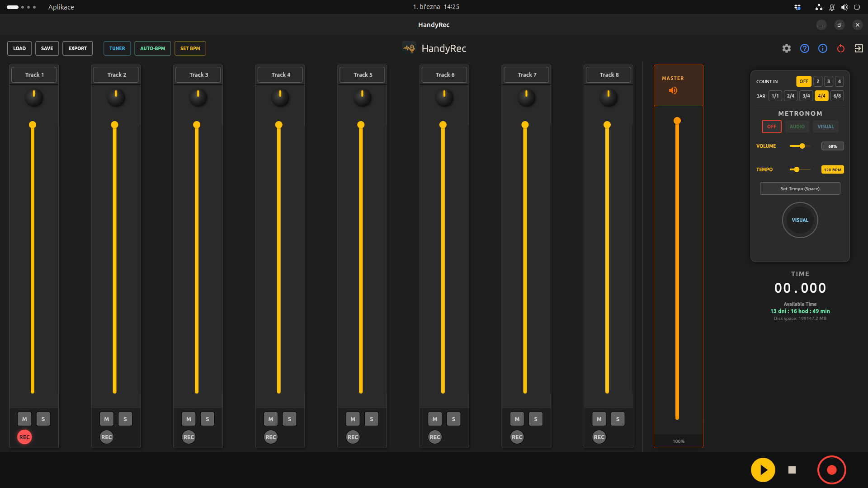Image resolution: width=868 pixels, height=488 pixels.
Task: Solo Track 5 with its S button
Action: pos(371,419)
